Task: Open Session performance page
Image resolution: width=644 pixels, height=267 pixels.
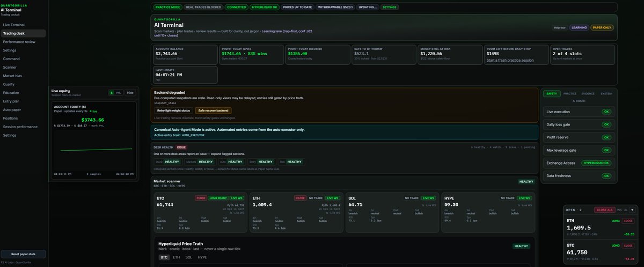Action: point(23,127)
